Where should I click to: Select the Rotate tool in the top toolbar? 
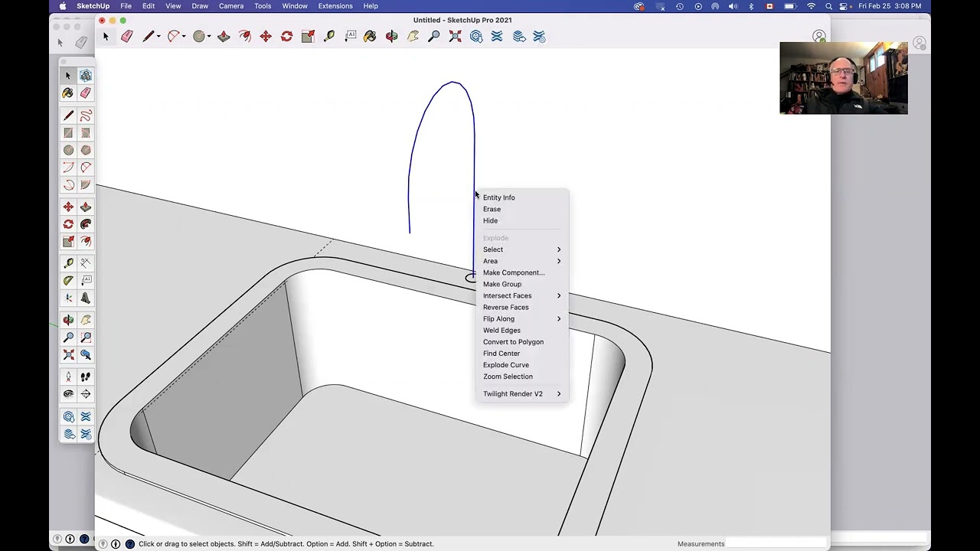(286, 36)
